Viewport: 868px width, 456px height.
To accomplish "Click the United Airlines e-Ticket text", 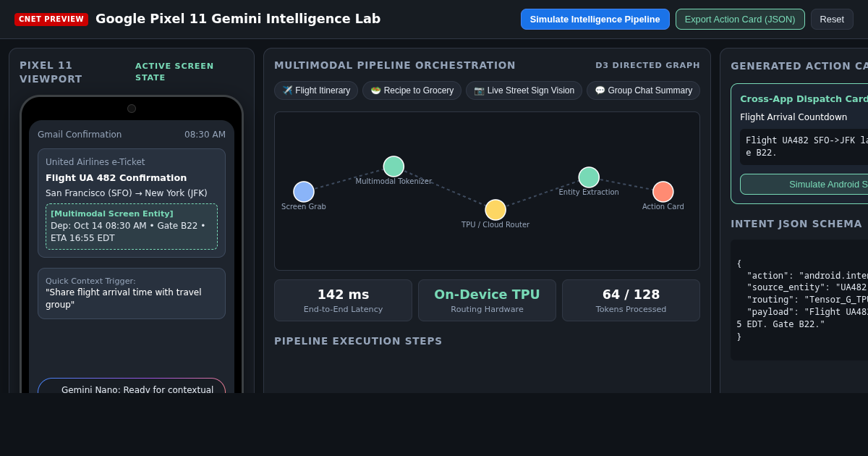I will point(95,162).
